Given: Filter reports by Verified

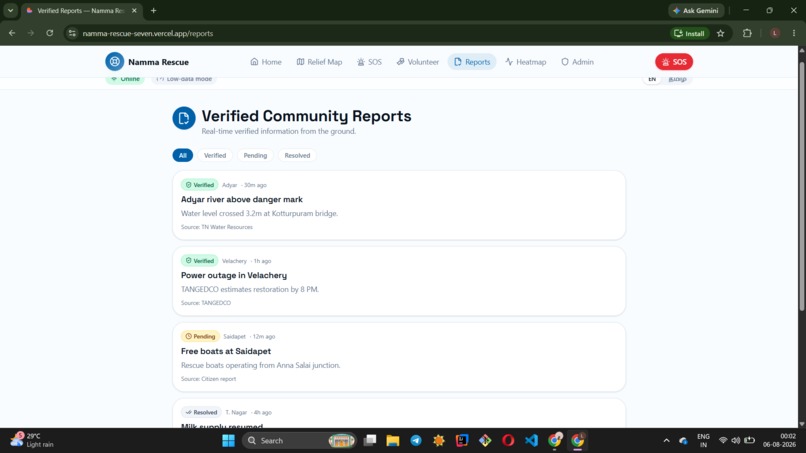Looking at the screenshot, I should pos(215,155).
